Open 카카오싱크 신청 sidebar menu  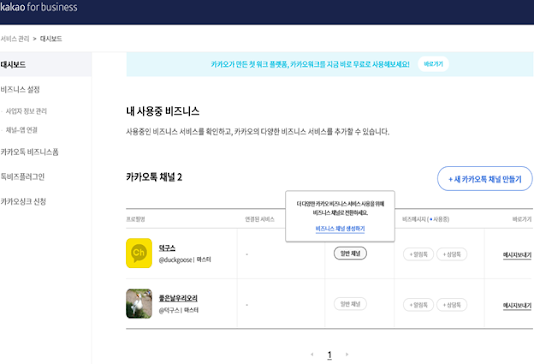[23, 202]
